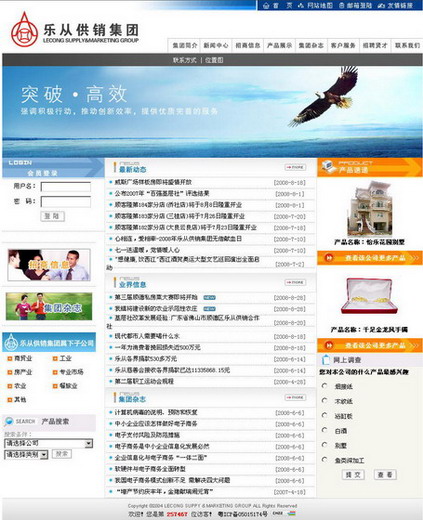Open 招聘贤才 navigation tab
This screenshot has width=423, height=520.
375,45
